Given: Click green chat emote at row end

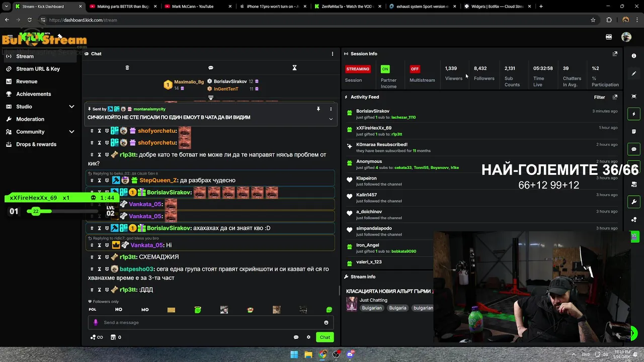Looking at the screenshot, I should click(x=329, y=310).
